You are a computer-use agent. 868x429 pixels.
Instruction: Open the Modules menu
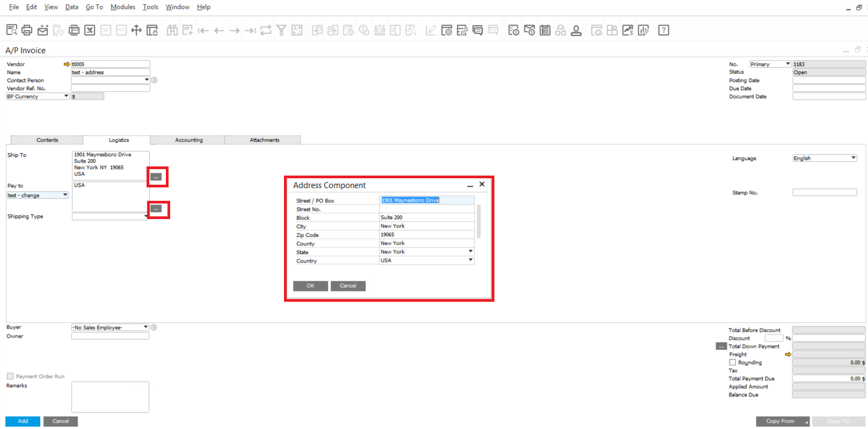123,7
